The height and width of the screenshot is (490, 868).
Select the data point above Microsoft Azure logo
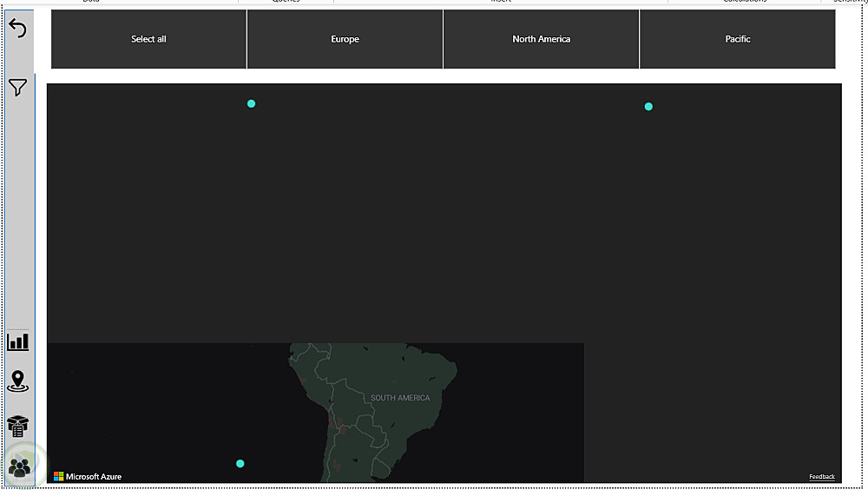point(240,463)
